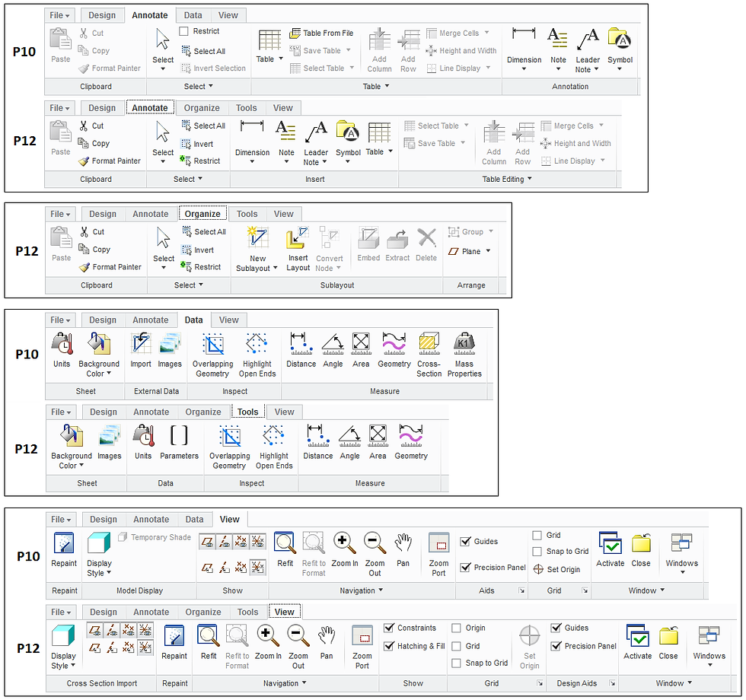Enable the Grid checkbox in the P12 View ribbon
Screen dimensions: 746x700
point(456,646)
